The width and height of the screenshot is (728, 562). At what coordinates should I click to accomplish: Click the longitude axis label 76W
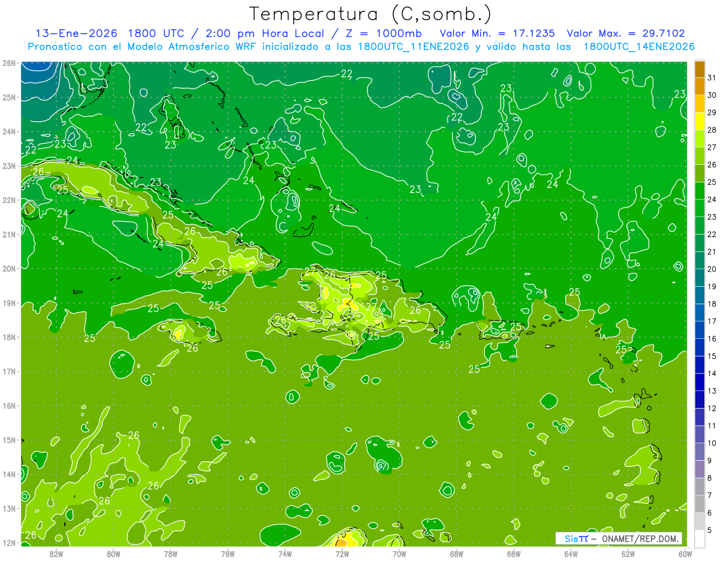pos(227,554)
